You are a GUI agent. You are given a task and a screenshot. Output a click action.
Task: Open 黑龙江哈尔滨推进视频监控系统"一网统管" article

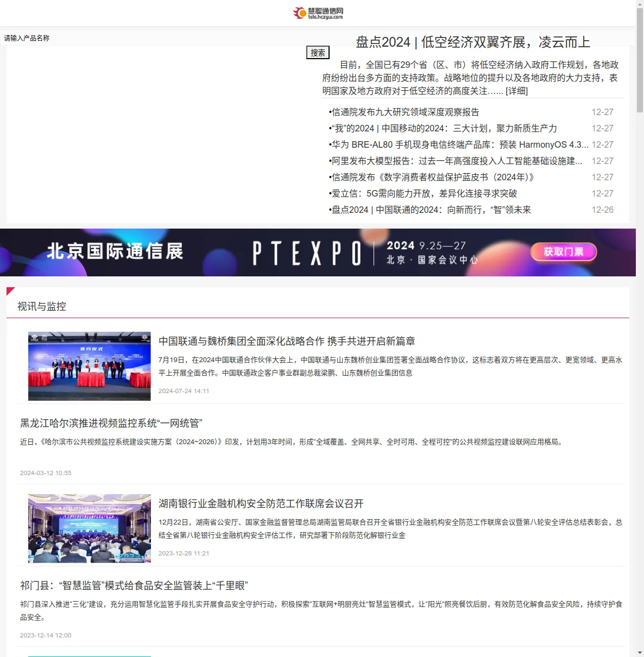pyautogui.click(x=111, y=423)
